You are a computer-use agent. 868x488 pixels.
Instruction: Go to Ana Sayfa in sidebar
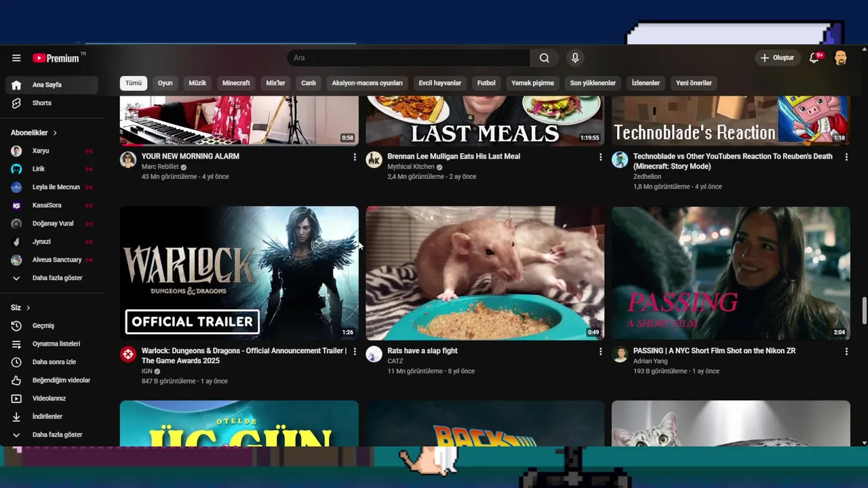(x=52, y=85)
